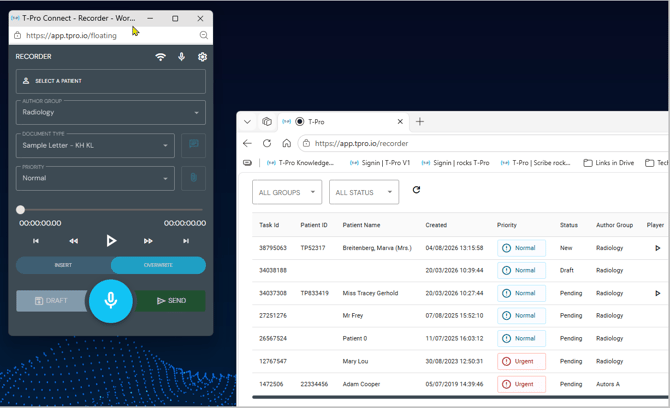Click the zoom icon in floating recorder address bar

[x=204, y=35]
